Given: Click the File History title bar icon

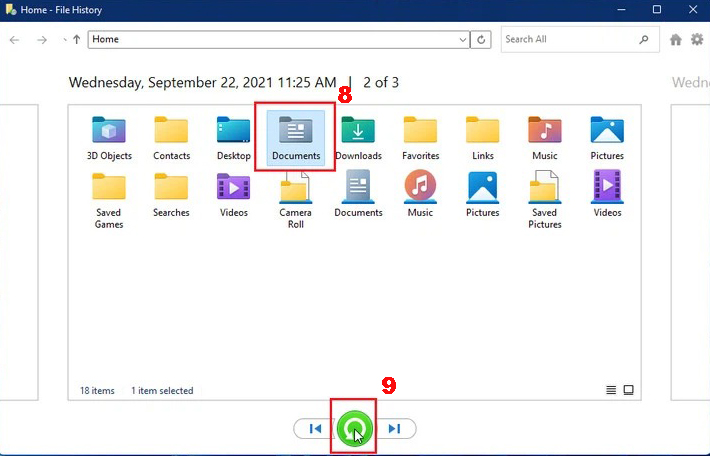Looking at the screenshot, I should pos(11,10).
